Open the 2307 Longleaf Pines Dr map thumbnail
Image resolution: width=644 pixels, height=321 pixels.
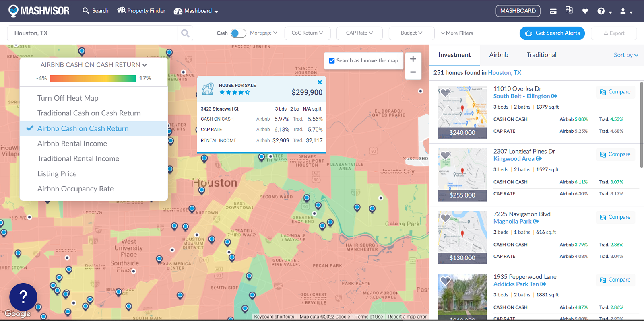[462, 175]
